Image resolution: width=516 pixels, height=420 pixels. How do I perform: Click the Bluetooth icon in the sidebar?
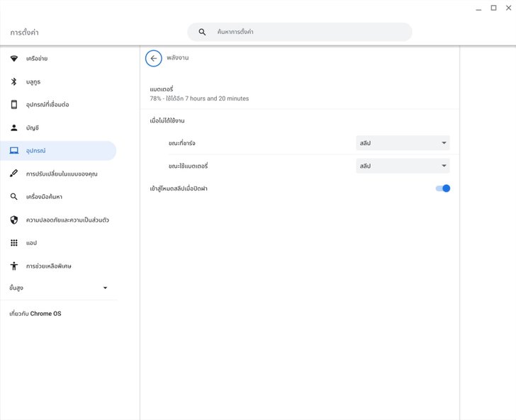coord(14,81)
